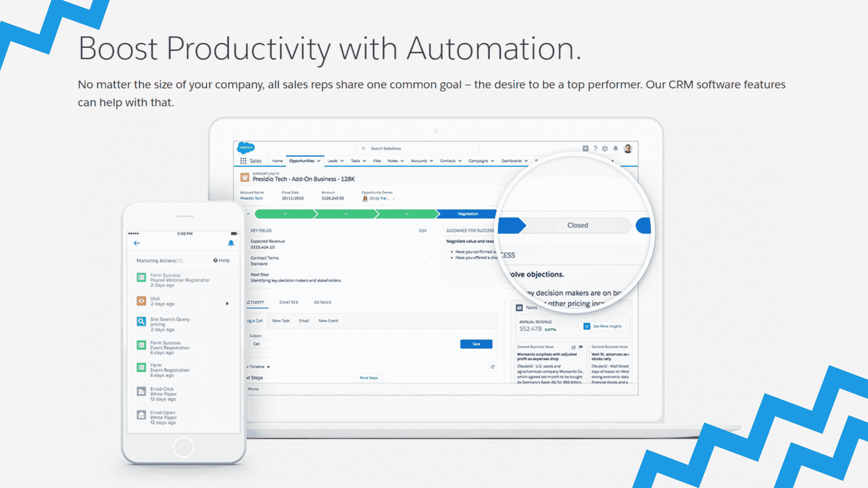The image size is (868, 488).
Task: Tap the Email Click envelope icon
Action: pyautogui.click(x=142, y=391)
